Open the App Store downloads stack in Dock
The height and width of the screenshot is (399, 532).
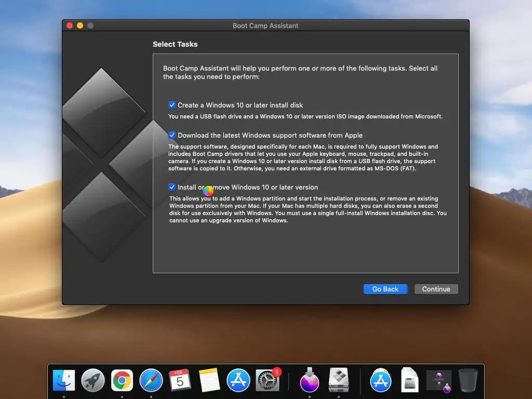(x=381, y=380)
